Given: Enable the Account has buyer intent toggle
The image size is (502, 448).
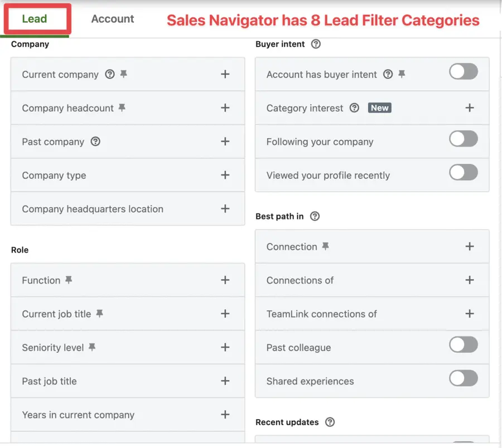Looking at the screenshot, I should click(x=464, y=71).
